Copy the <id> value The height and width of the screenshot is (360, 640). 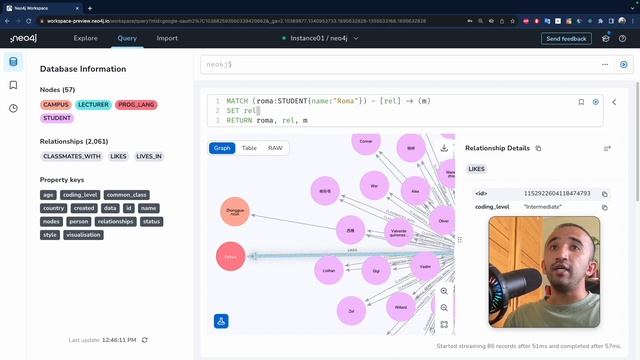pyautogui.click(x=604, y=194)
